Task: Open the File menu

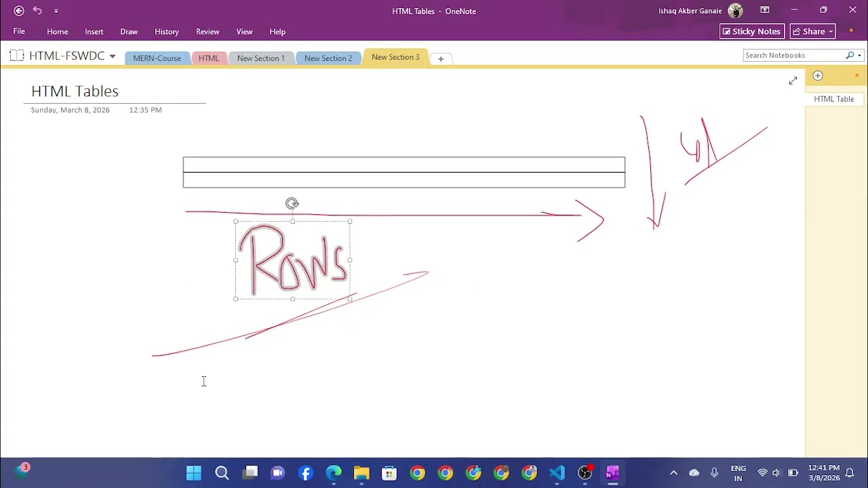Action: tap(19, 31)
